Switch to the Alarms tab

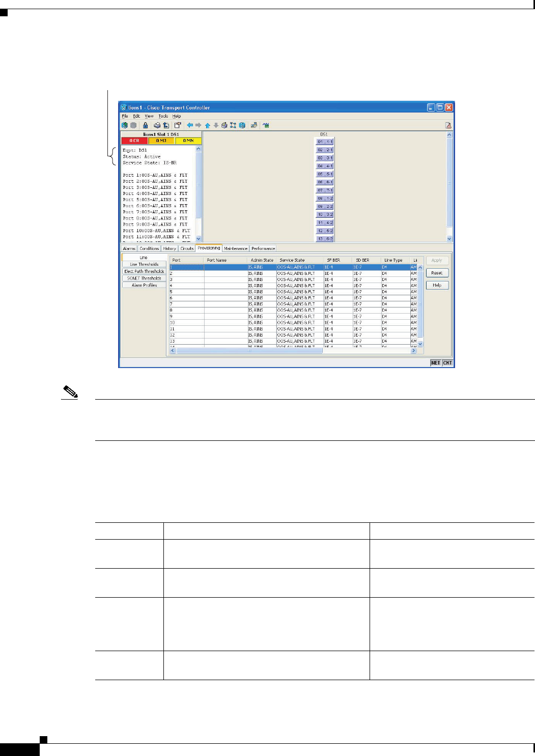coord(129,248)
